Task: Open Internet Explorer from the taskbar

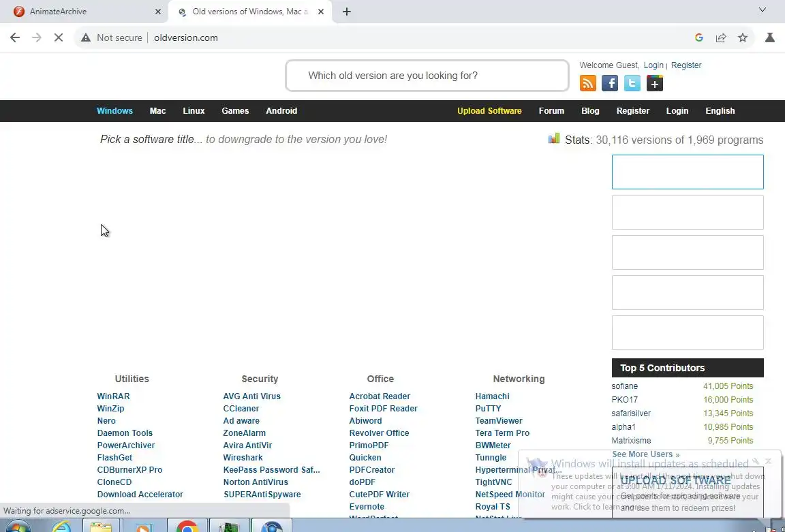Action: 61,527
